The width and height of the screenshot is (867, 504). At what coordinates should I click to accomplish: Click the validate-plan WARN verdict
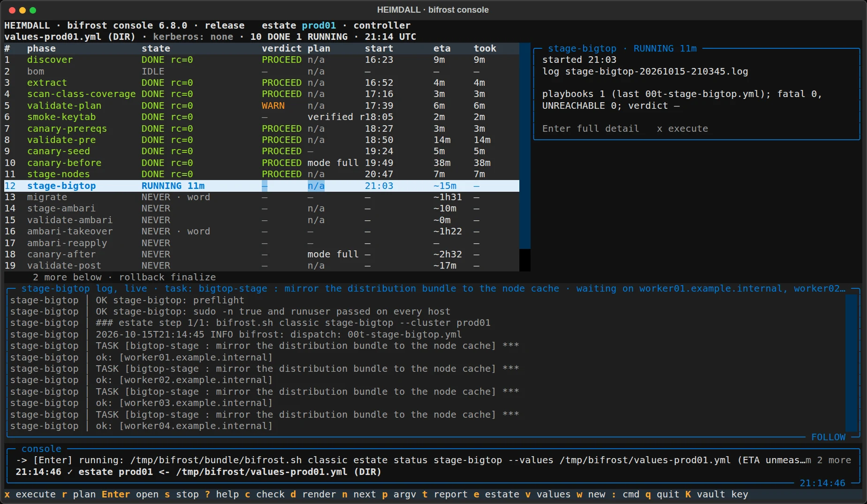click(273, 106)
